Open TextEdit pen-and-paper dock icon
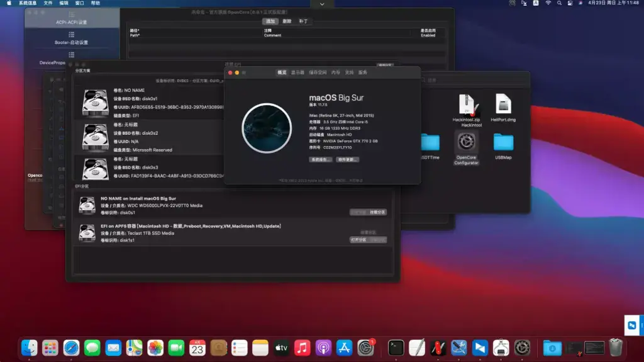Screen dimensions: 644x362 pos(417,348)
